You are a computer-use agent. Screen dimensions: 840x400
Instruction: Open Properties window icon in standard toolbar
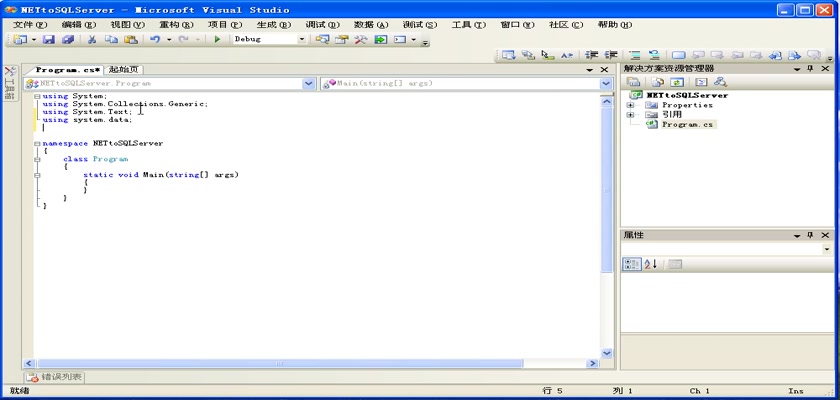point(341,40)
